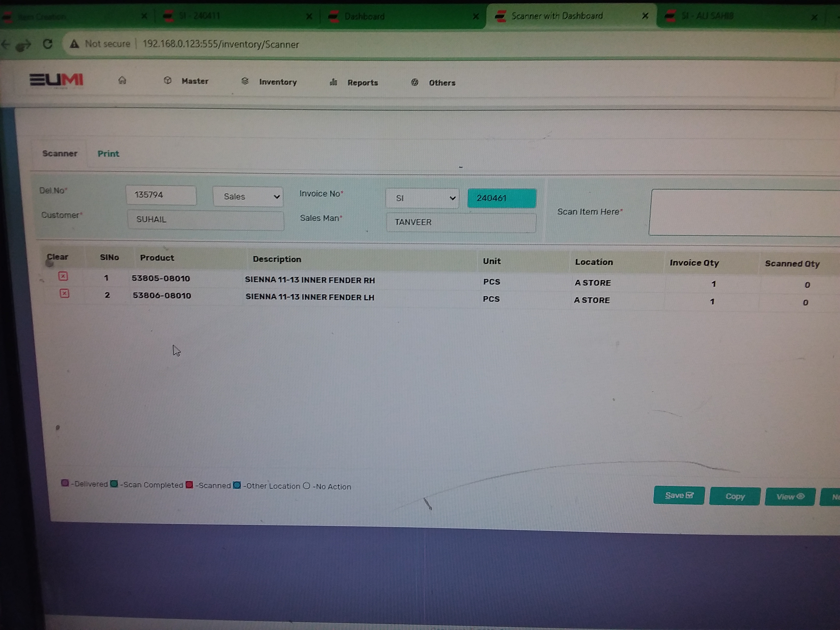The image size is (840, 630).
Task: Reload the page with the refresh icon
Action: [47, 44]
